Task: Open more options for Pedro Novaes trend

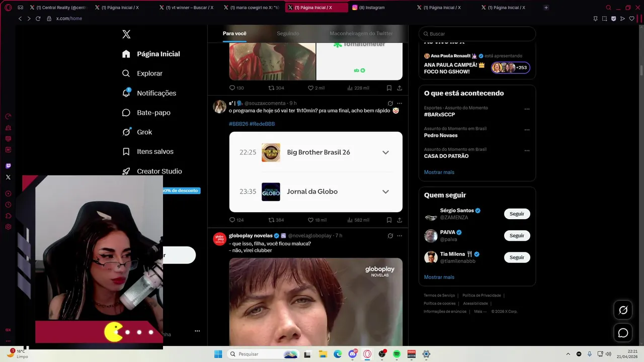Action: point(527,130)
